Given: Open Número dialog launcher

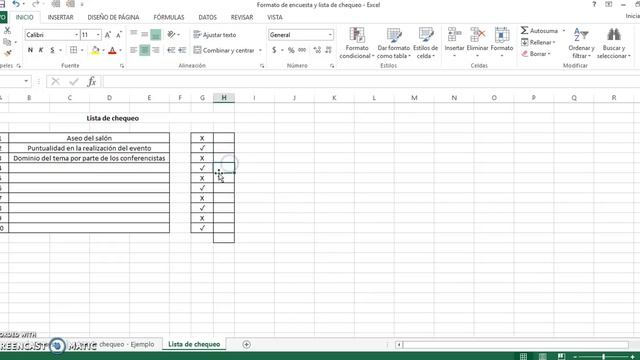Looking at the screenshot, I should click(332, 66).
